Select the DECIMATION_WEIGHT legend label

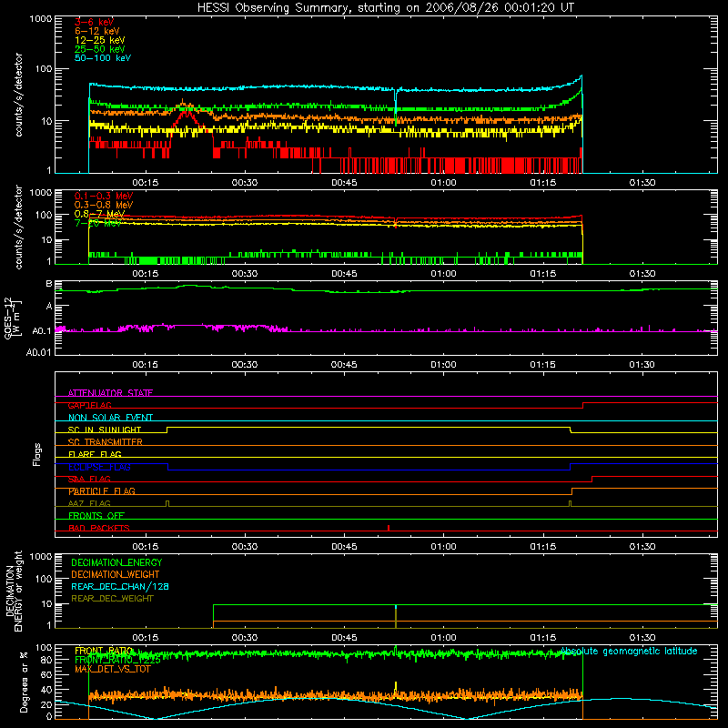coord(116,574)
